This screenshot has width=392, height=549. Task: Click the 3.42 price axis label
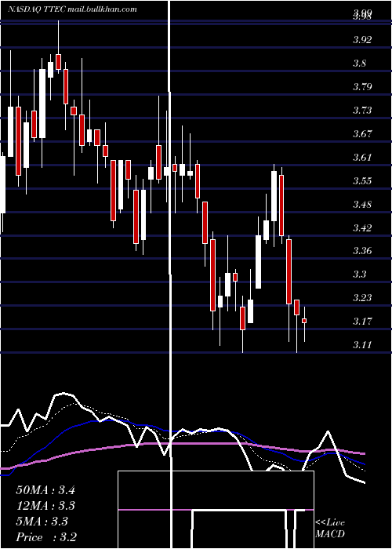362,228
